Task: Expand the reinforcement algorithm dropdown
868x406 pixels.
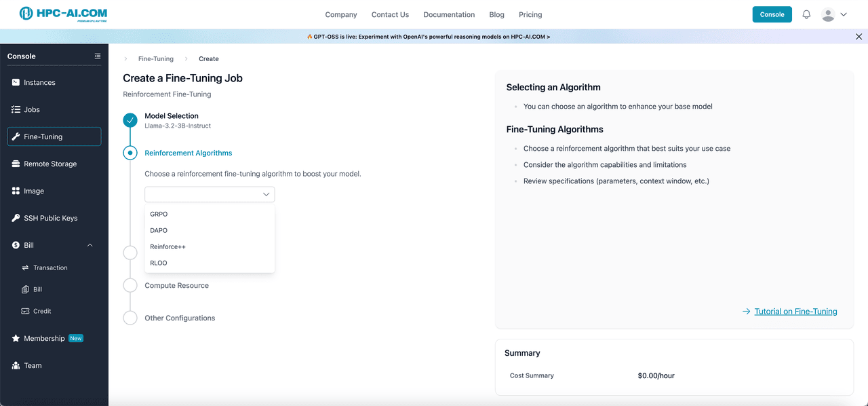Action: click(x=210, y=194)
